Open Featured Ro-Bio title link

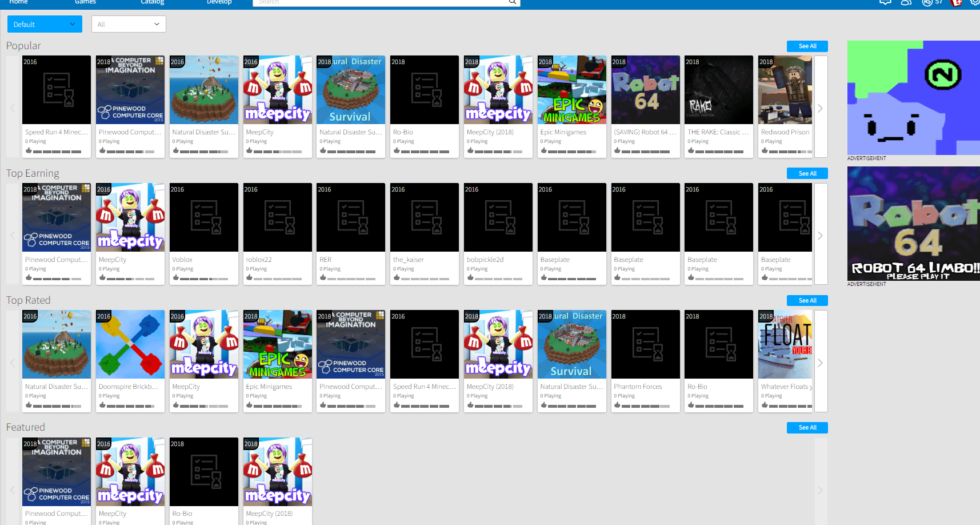(182, 514)
